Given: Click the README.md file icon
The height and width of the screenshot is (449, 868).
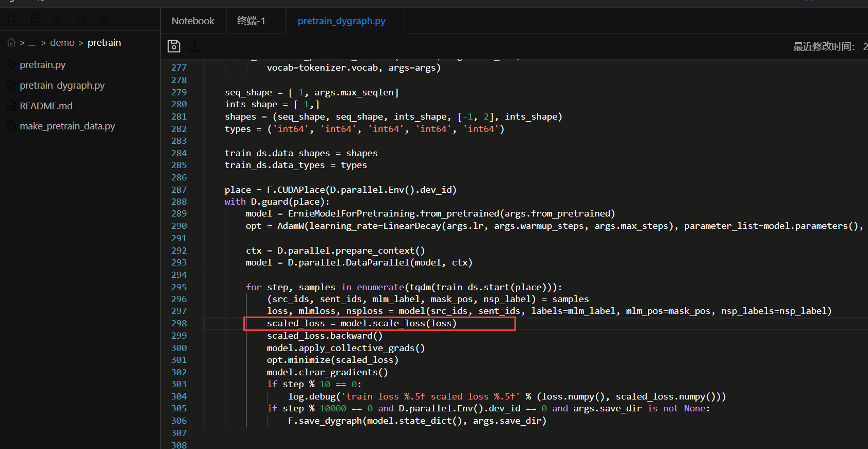Looking at the screenshot, I should click(11, 106).
